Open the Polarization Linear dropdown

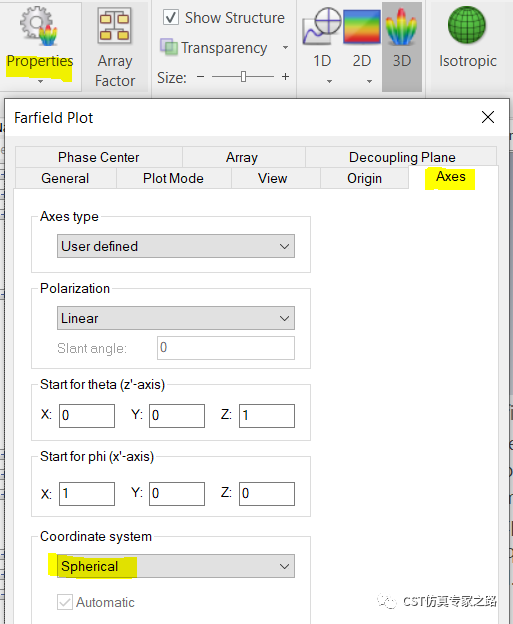click(x=176, y=318)
